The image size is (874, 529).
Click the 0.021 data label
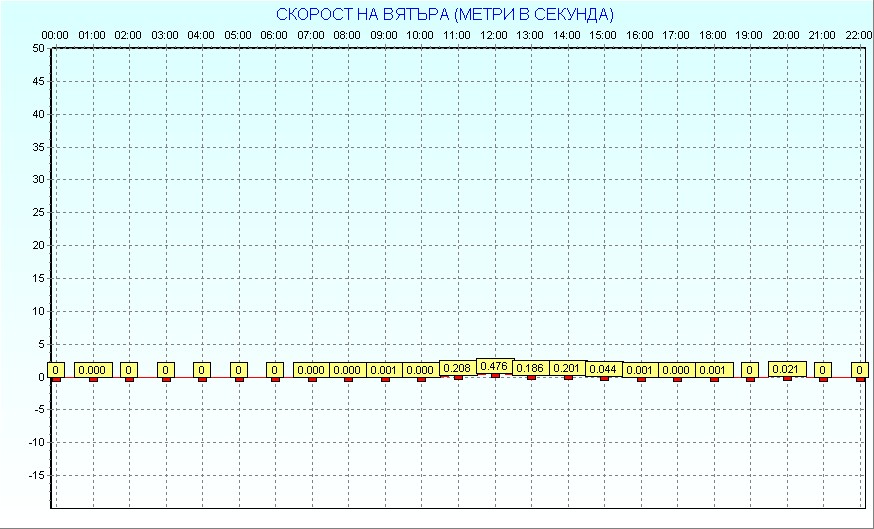(x=786, y=369)
